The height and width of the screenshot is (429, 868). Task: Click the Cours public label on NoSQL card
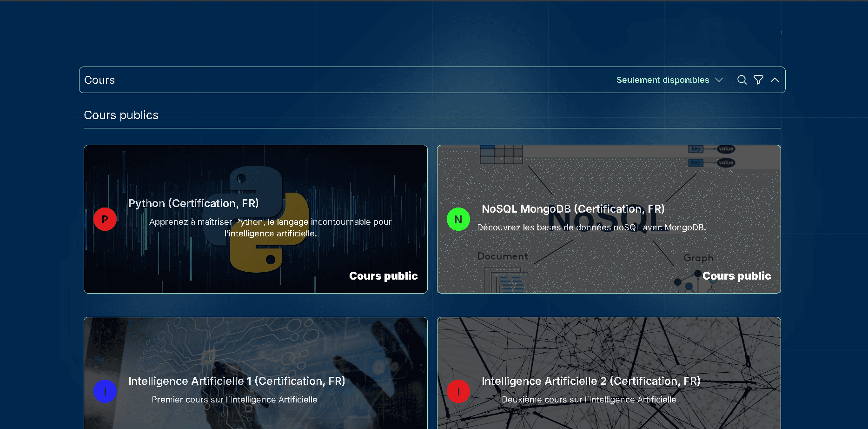(x=736, y=276)
